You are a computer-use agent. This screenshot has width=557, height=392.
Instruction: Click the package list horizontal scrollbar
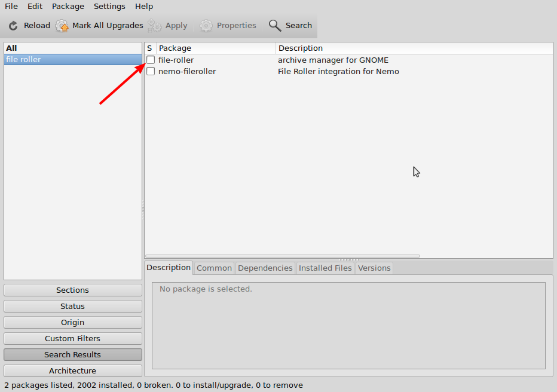click(283, 256)
